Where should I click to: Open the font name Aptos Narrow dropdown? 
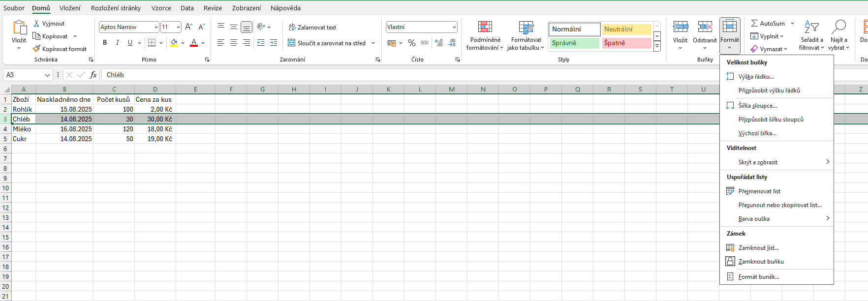(156, 27)
